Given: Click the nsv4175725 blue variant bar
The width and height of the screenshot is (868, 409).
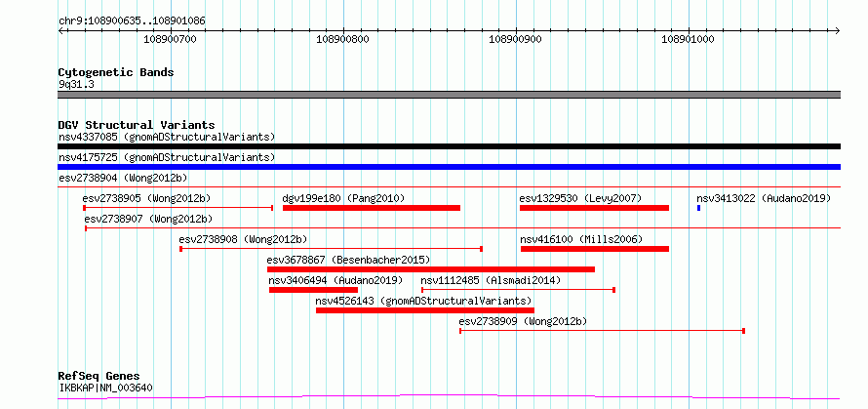Looking at the screenshot, I should click(449, 167).
